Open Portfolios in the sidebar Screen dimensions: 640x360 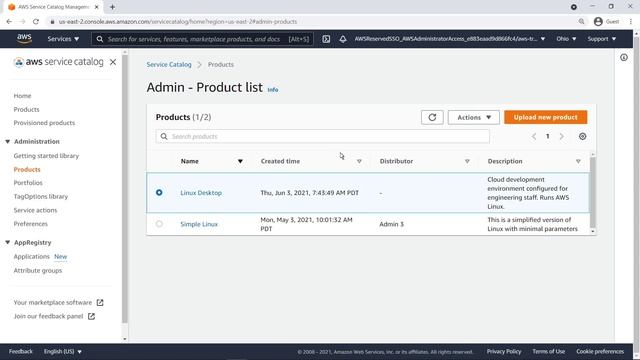pyautogui.click(x=28, y=183)
